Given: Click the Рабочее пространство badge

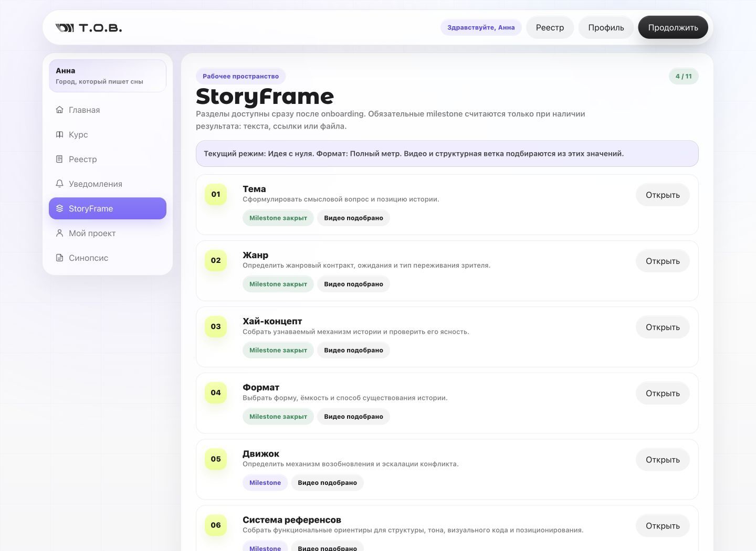Looking at the screenshot, I should tap(240, 76).
